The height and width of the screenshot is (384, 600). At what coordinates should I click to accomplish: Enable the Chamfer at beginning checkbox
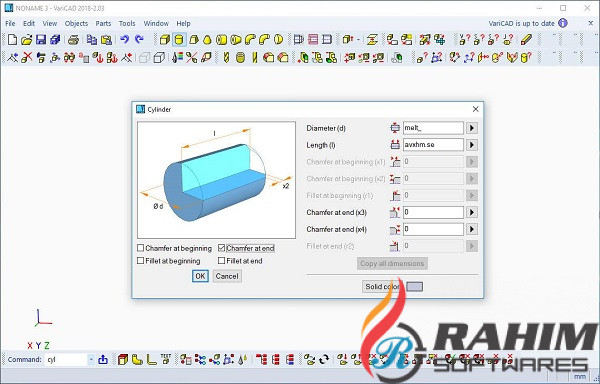(140, 248)
